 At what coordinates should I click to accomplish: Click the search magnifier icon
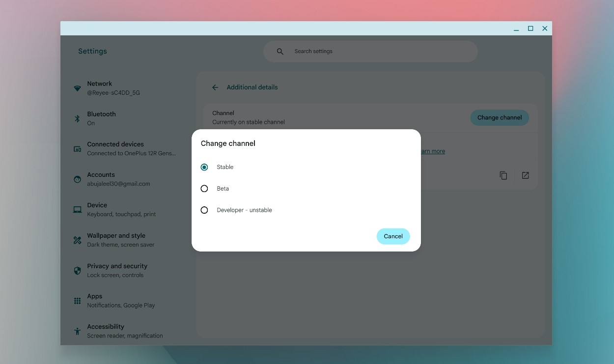click(280, 52)
